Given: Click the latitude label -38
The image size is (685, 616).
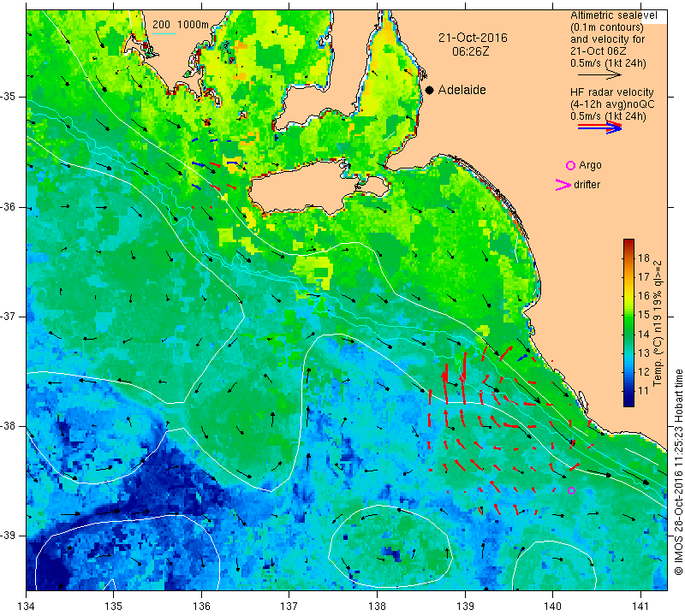Looking at the screenshot, I should 9,425.
